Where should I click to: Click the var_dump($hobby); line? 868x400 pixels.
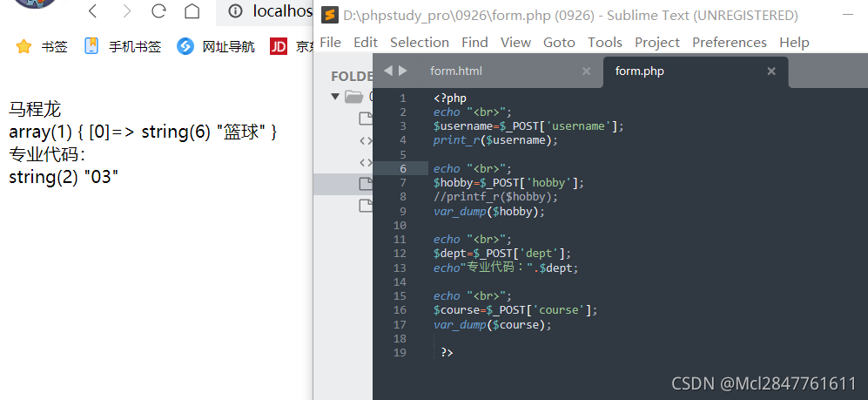click(489, 211)
